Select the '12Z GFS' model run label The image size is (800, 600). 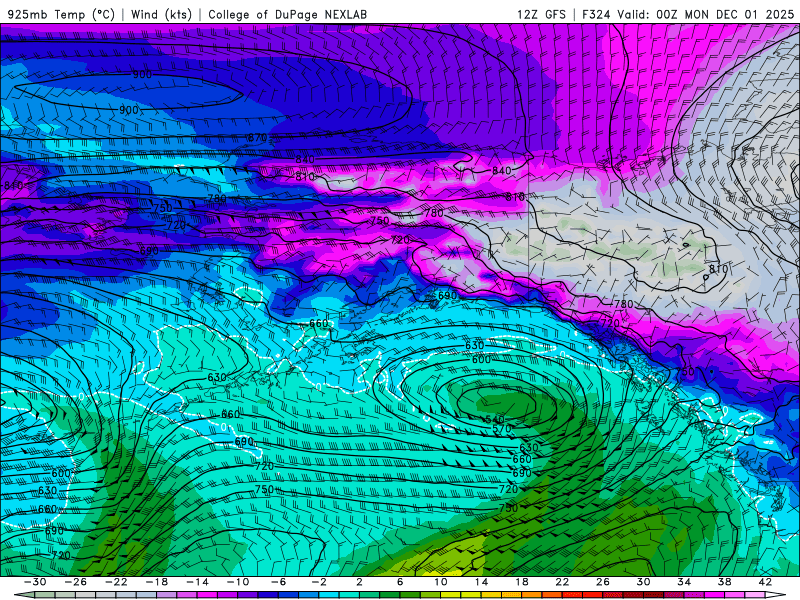tap(541, 14)
